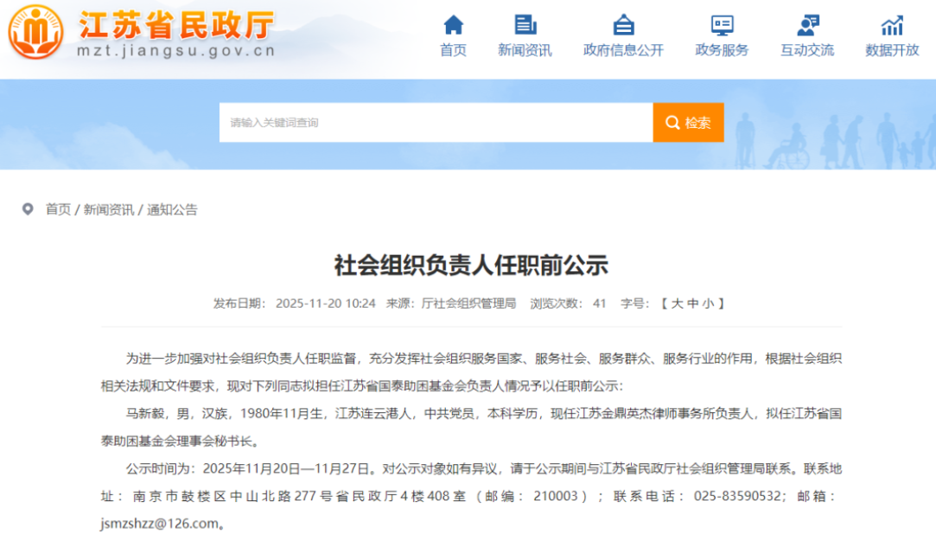This screenshot has width=936, height=560.
Task: Click the 首页 house icon
Action: coord(453,23)
